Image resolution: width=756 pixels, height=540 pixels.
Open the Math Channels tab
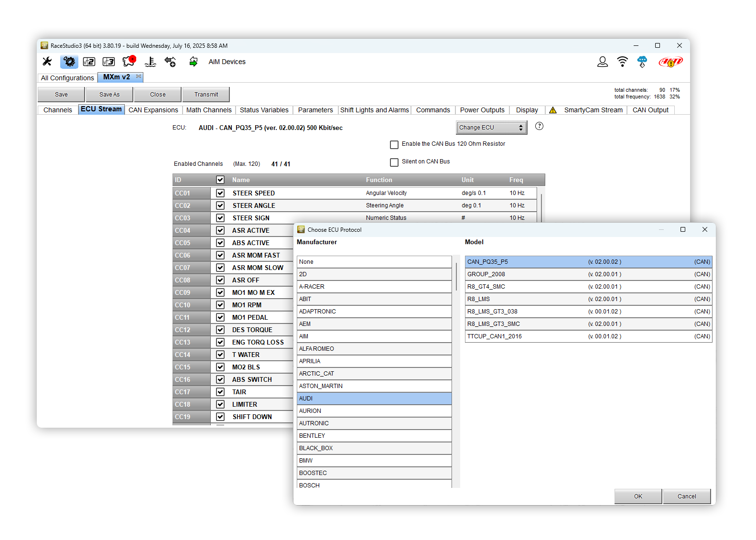point(209,110)
